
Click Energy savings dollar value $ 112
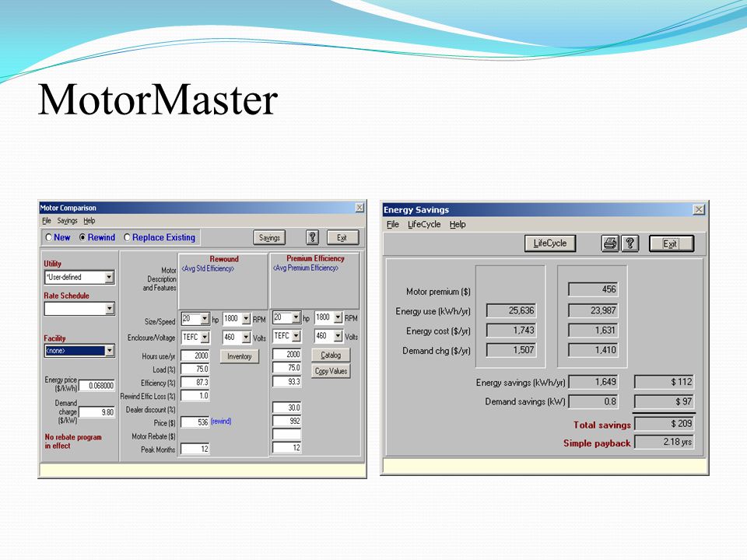[664, 381]
